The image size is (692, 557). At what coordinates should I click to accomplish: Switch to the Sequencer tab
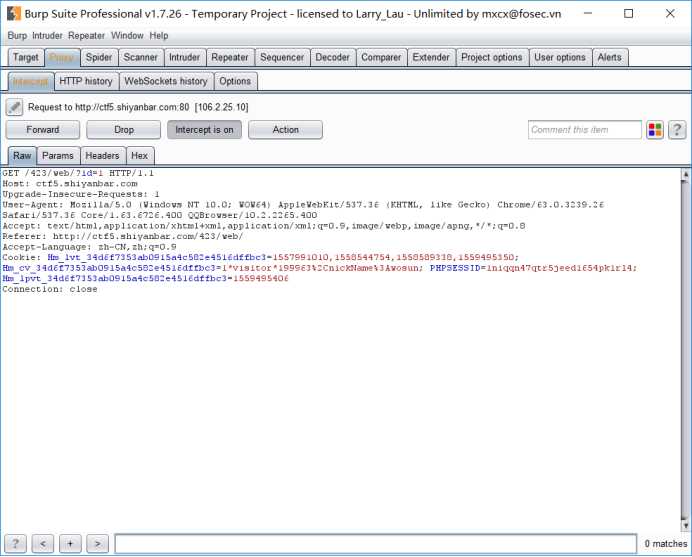(282, 57)
